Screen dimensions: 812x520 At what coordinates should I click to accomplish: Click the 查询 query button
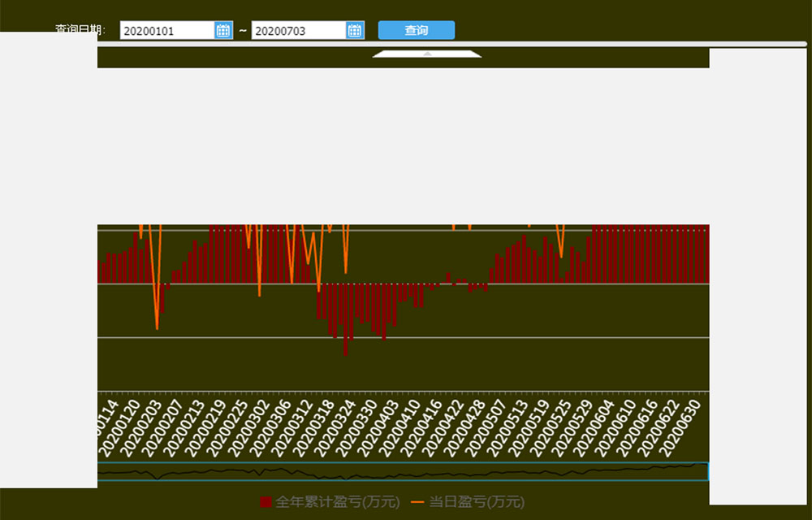[x=417, y=31]
